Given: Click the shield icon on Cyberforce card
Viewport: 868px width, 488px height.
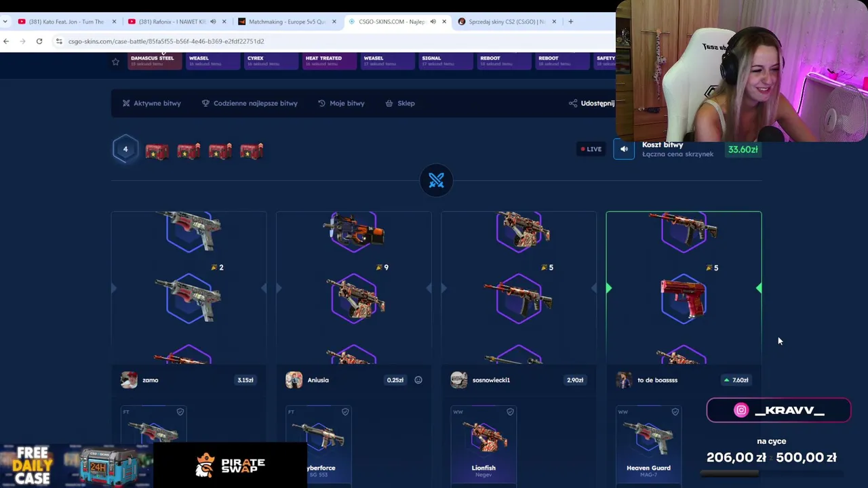Looking at the screenshot, I should pos(345,411).
